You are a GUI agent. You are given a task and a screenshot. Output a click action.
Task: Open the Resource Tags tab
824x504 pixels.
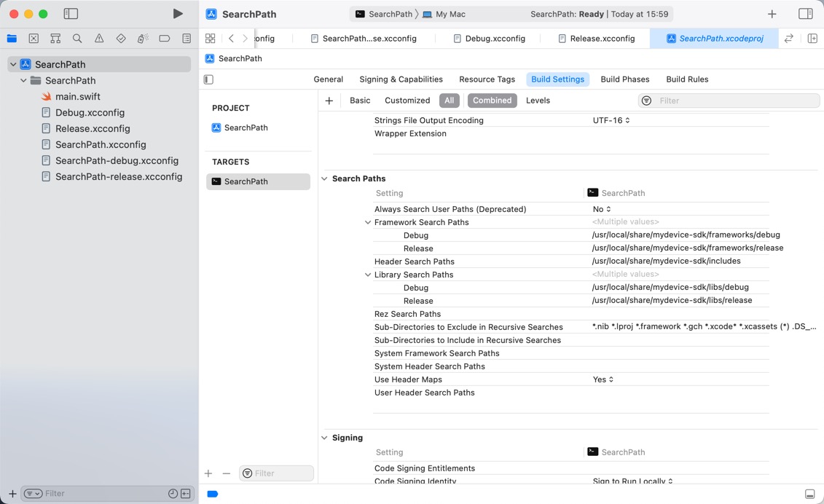pyautogui.click(x=487, y=79)
